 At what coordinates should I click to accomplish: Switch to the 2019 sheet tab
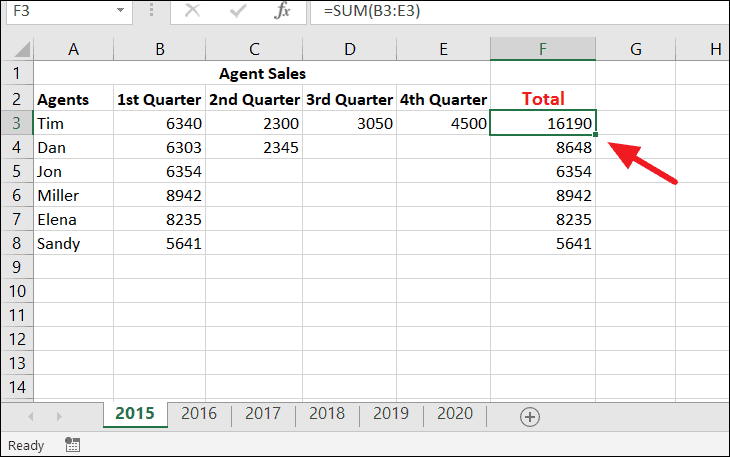(391, 413)
